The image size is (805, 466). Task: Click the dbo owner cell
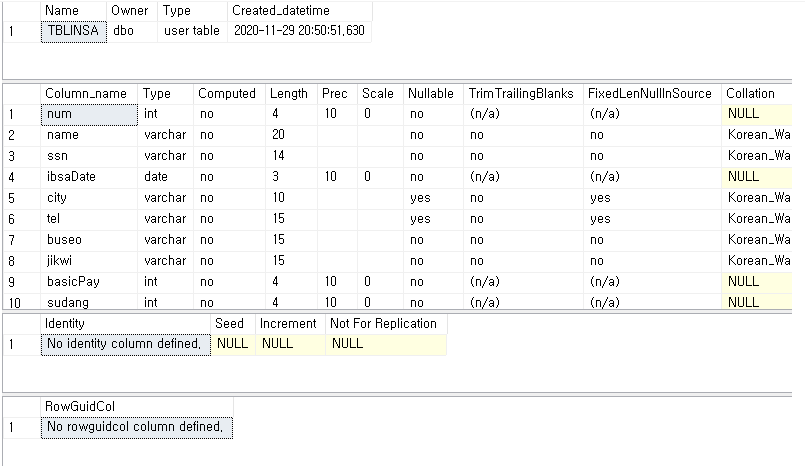click(x=132, y=32)
